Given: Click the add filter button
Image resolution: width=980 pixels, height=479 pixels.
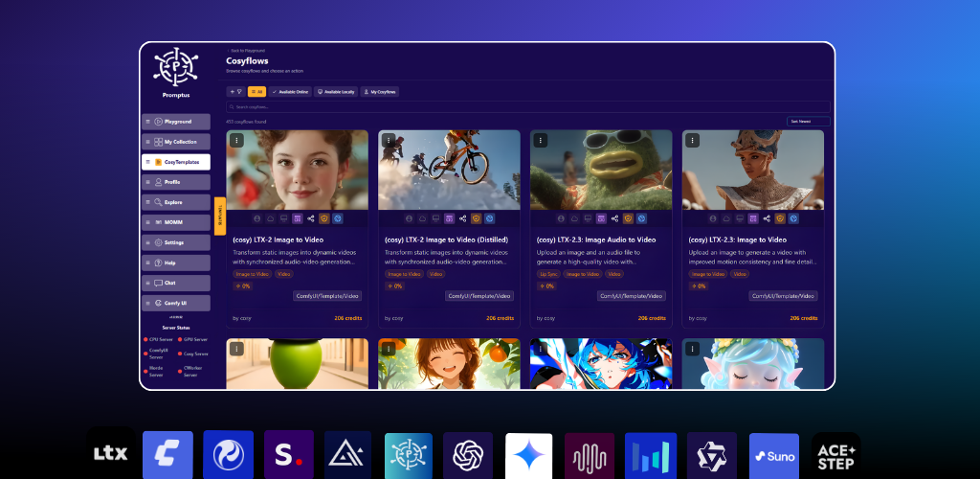Looking at the screenshot, I should pos(235,91).
